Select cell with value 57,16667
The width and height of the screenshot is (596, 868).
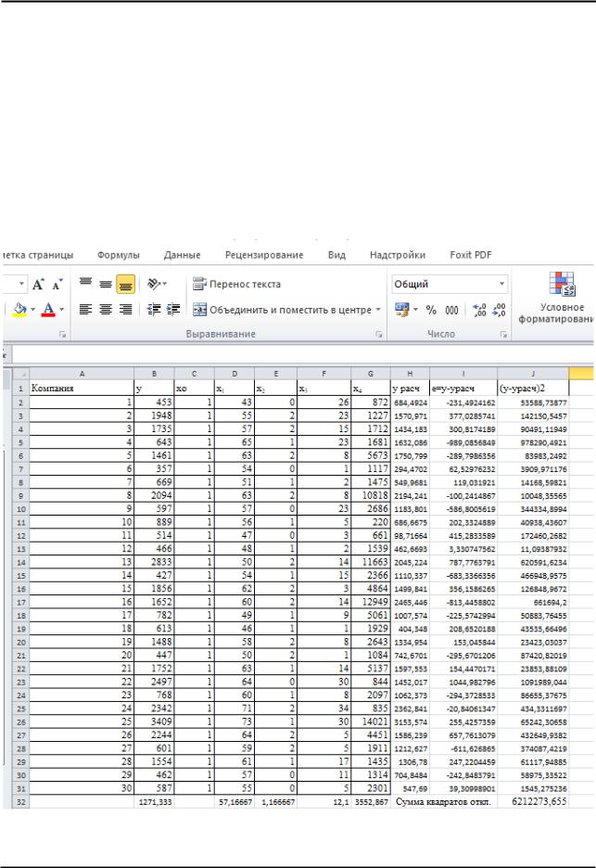[x=235, y=802]
